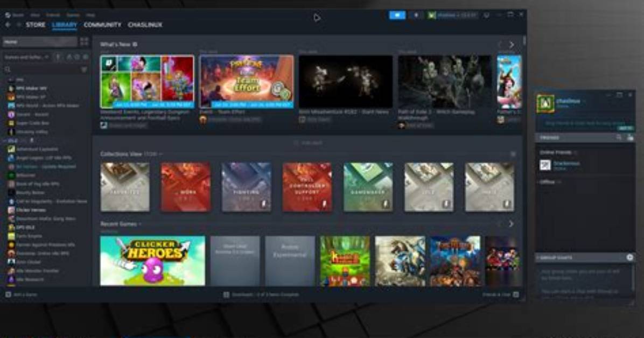Image resolution: width=644 pixels, height=338 pixels.
Task: Open the Work collection tile
Action: [x=186, y=187]
